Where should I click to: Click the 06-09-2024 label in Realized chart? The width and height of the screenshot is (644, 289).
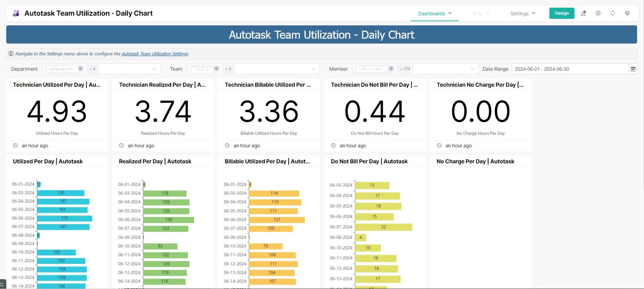click(129, 237)
